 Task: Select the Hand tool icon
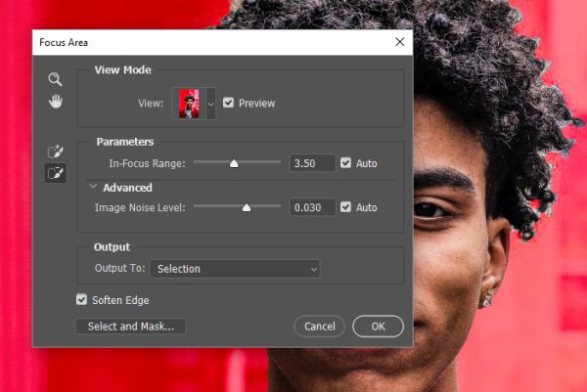click(x=56, y=102)
